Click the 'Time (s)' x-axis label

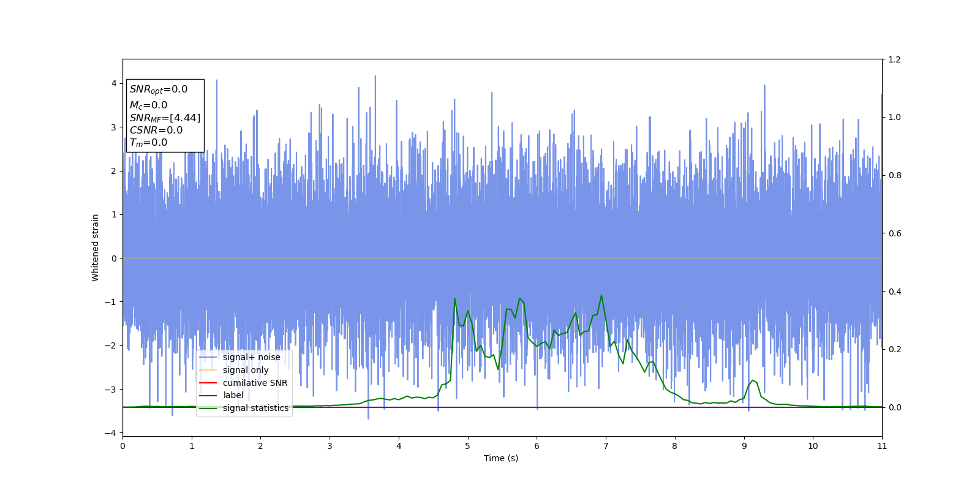click(x=501, y=458)
